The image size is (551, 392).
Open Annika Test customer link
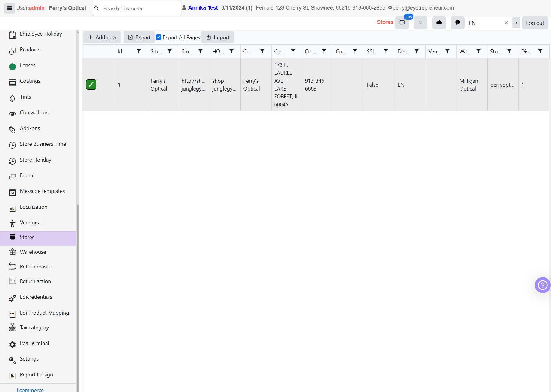[203, 8]
